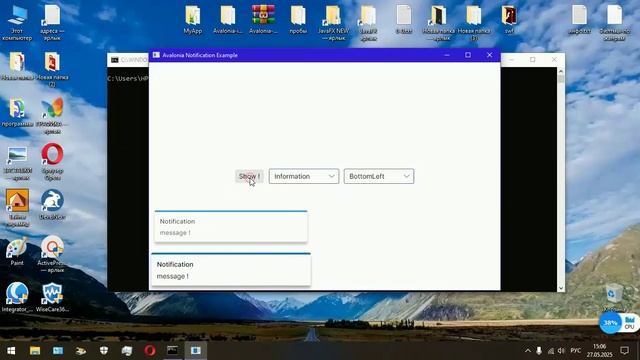This screenshot has width=640, height=360.
Task: Select the JavaFX NEW — ярлык shortcut
Action: (333, 23)
